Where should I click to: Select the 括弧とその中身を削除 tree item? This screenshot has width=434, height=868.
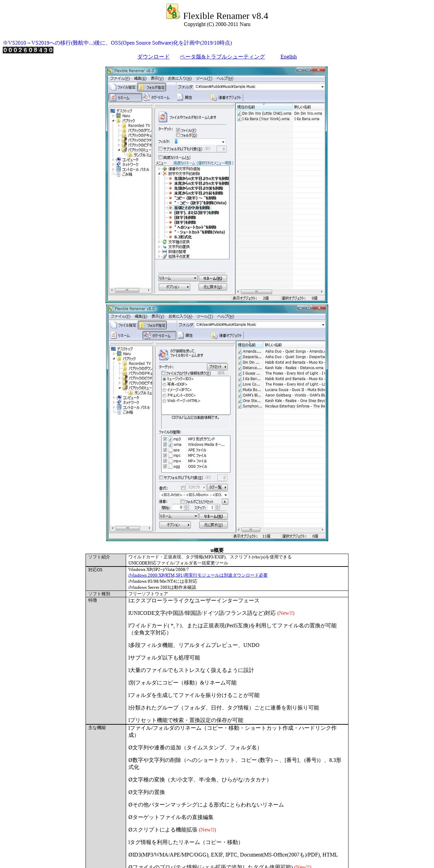point(192,208)
